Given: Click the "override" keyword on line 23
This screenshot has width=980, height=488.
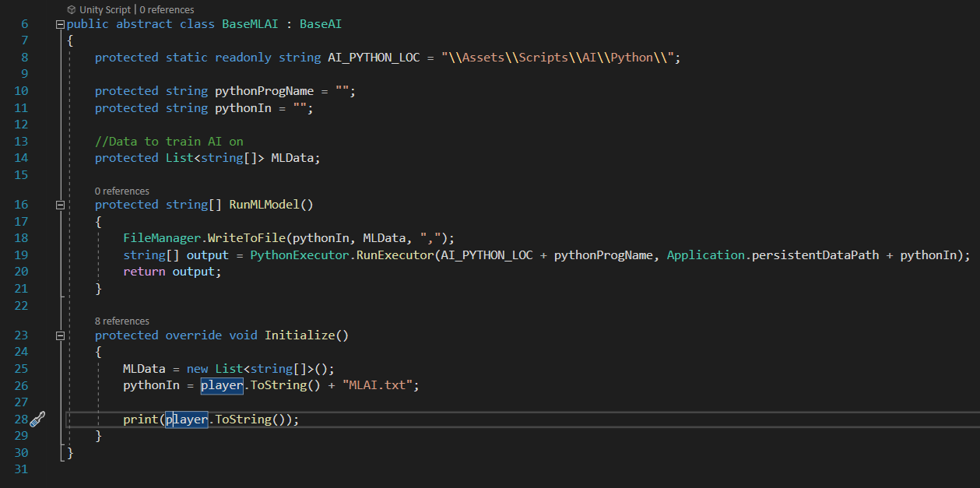Looking at the screenshot, I should point(194,335).
